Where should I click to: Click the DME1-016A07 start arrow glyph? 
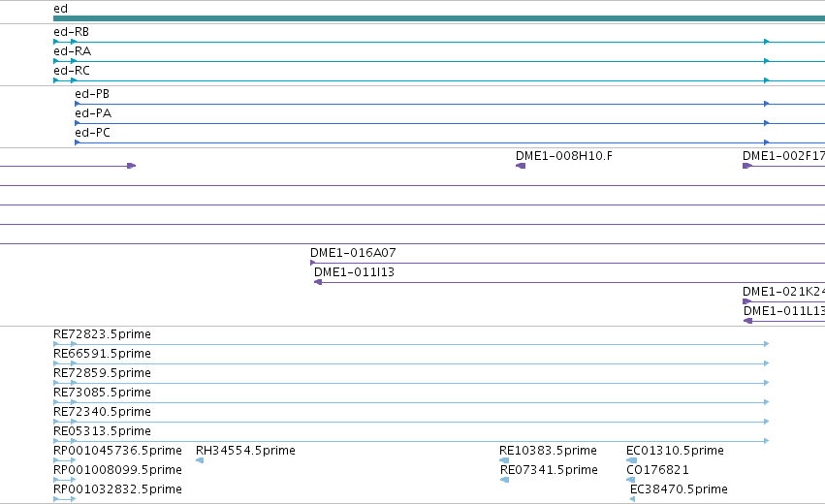tap(313, 263)
